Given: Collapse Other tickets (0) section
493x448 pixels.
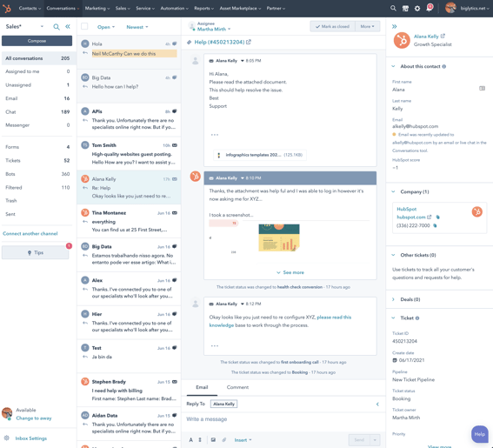Looking at the screenshot, I should (x=393, y=255).
